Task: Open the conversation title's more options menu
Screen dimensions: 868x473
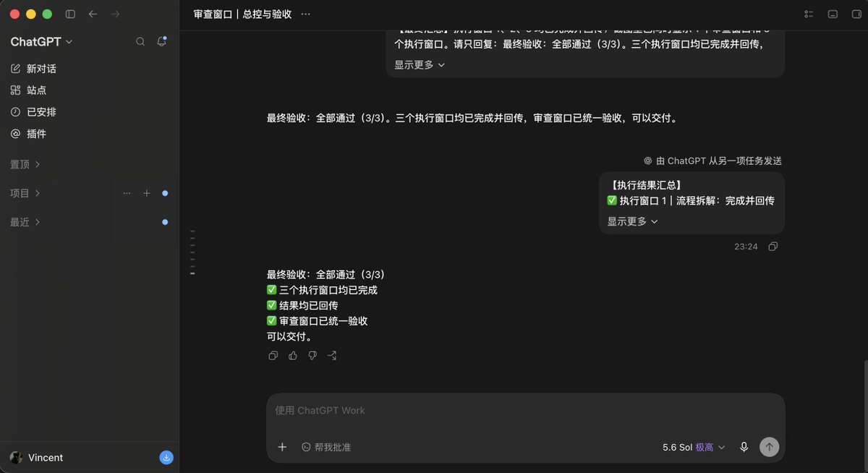Action: (305, 14)
